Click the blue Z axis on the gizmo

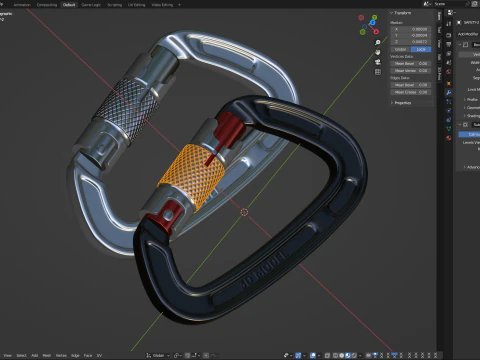372,23
